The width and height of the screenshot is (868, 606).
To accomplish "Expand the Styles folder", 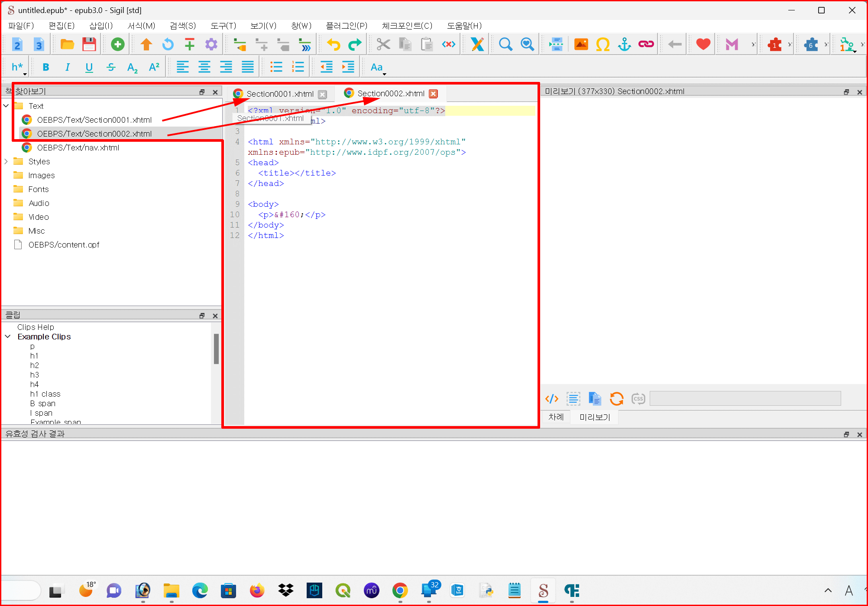I will pos(6,161).
